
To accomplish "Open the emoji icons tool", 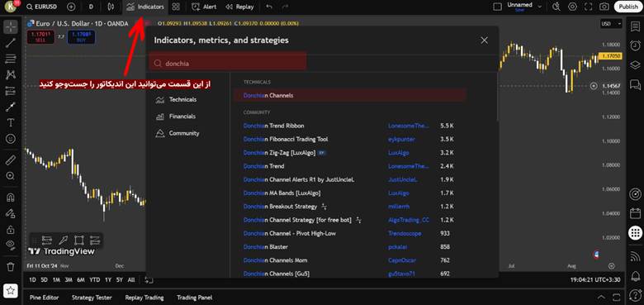I will (11, 139).
